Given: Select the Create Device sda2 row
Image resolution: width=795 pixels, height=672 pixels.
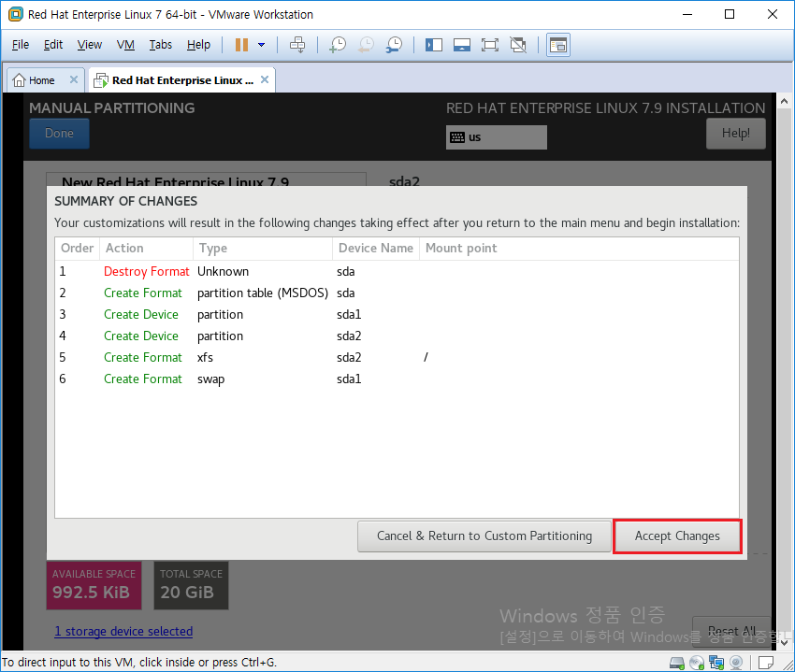Looking at the screenshot, I should click(x=397, y=336).
